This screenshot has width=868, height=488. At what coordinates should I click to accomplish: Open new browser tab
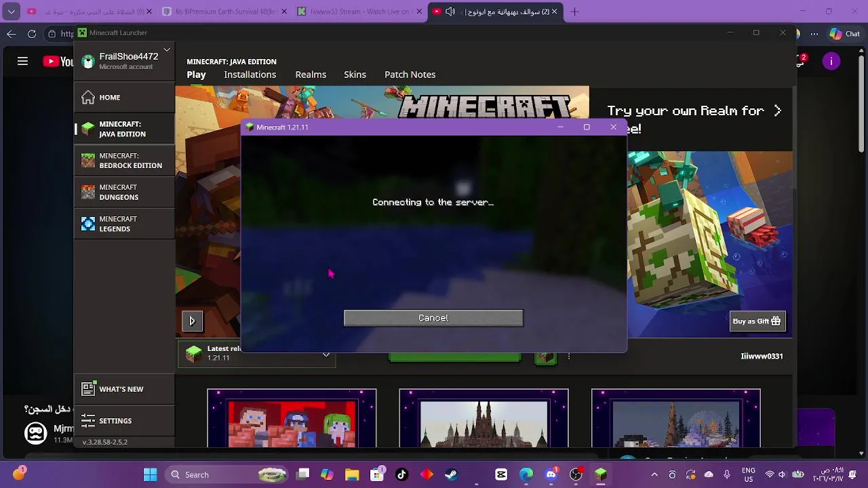coord(574,12)
